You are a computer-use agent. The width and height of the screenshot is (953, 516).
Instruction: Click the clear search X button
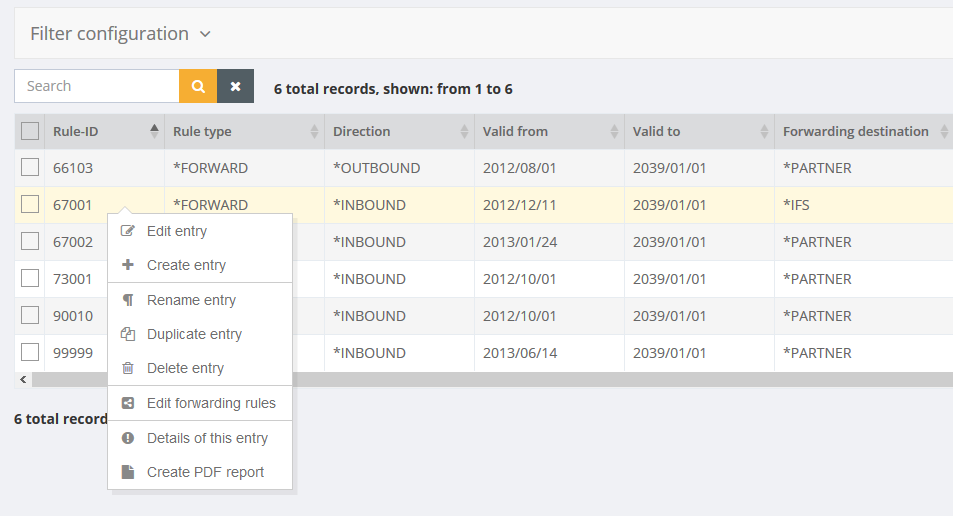(x=235, y=86)
